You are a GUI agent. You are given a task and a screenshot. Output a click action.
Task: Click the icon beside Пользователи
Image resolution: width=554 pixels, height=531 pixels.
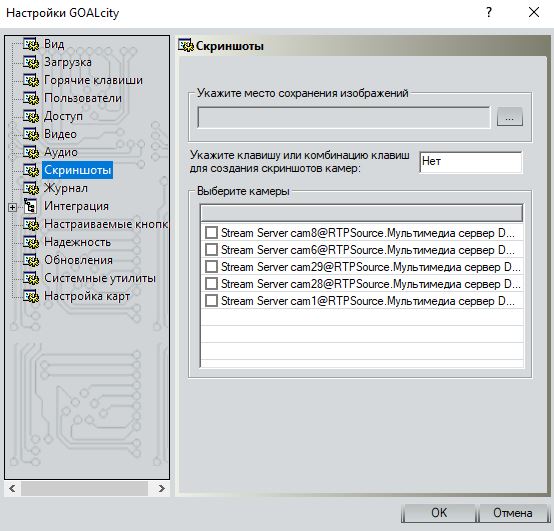point(31,98)
